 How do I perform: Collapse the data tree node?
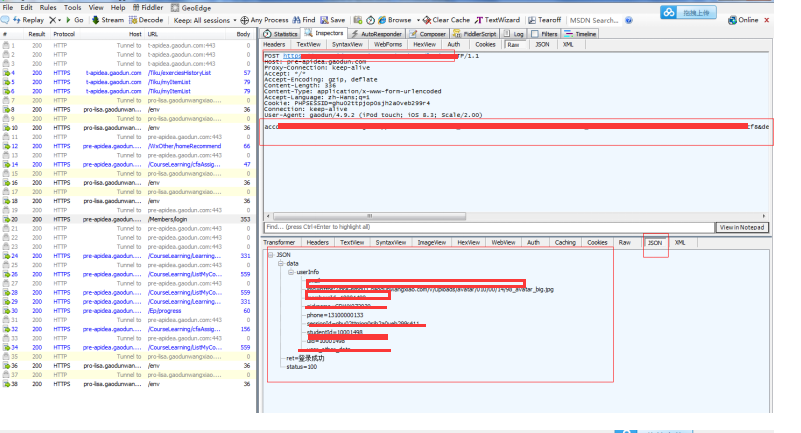point(280,263)
